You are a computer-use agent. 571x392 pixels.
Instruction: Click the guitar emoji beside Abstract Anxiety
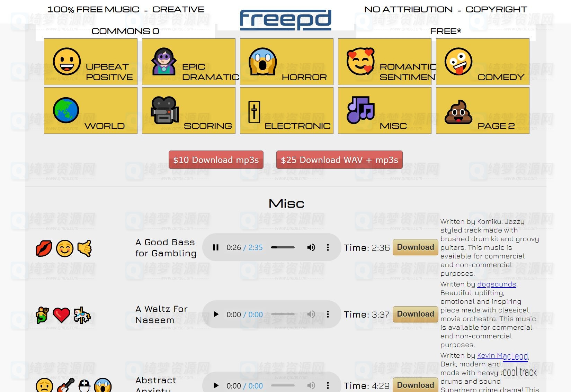click(x=66, y=385)
